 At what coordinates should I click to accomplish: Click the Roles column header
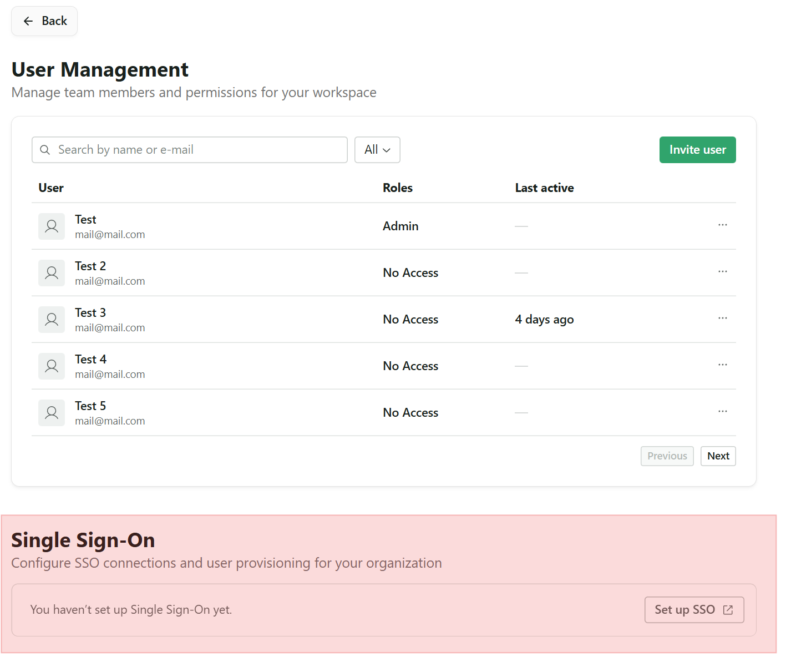coord(398,188)
